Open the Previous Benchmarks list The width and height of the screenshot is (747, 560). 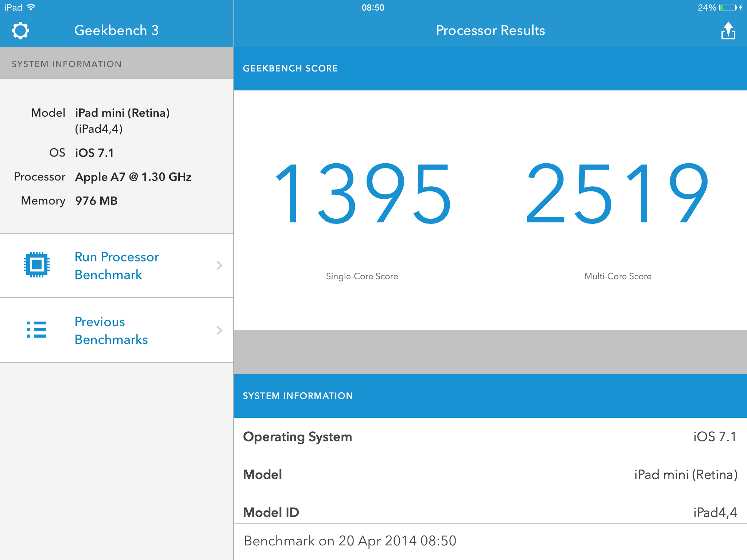pos(111,330)
